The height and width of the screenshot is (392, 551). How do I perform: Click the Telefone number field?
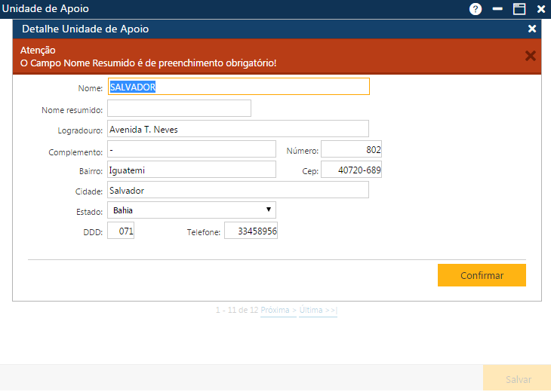pyautogui.click(x=251, y=231)
